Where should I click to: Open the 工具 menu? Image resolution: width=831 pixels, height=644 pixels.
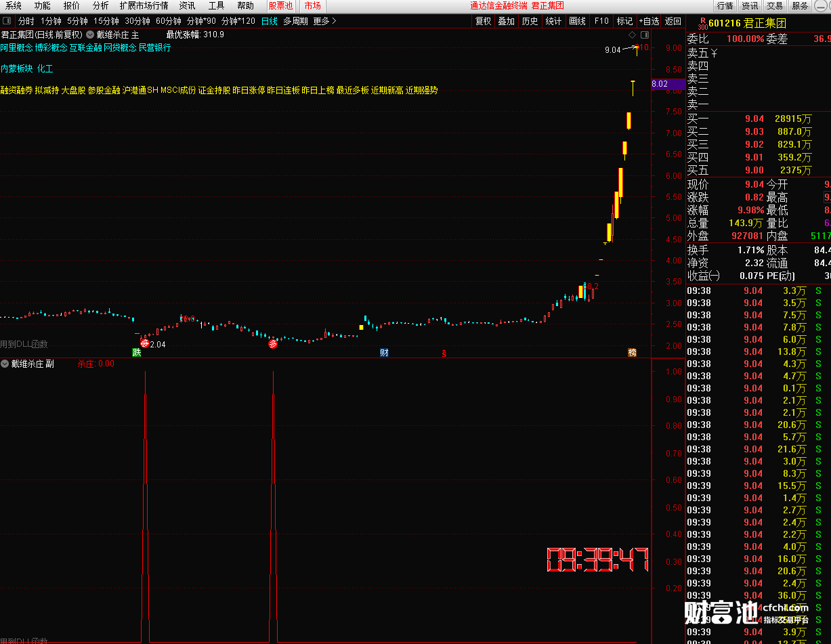tap(216, 5)
